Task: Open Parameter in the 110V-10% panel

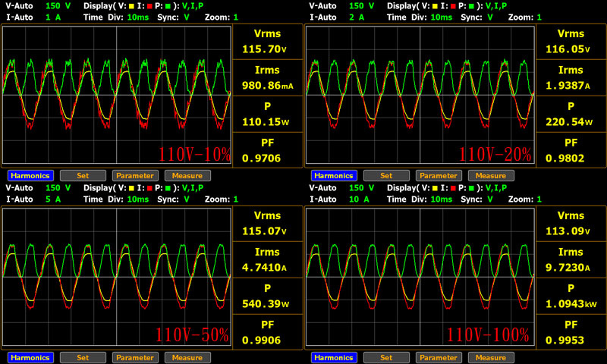Action: pos(135,176)
